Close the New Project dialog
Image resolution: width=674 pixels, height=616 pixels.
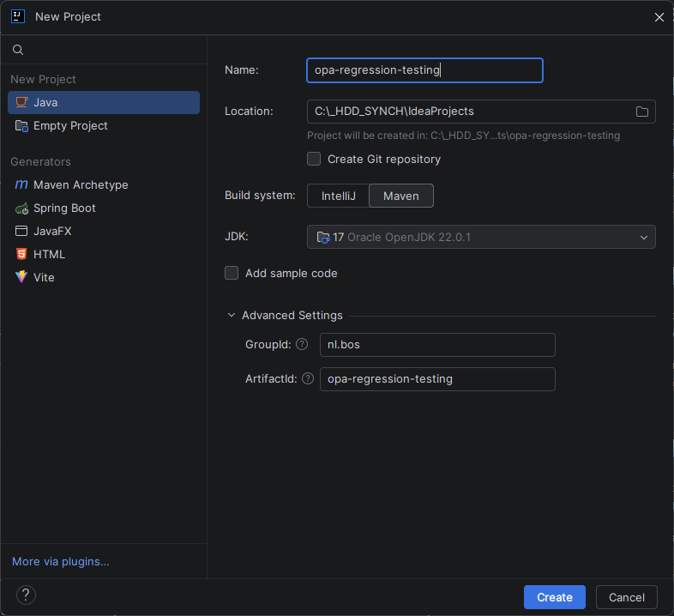click(x=659, y=17)
